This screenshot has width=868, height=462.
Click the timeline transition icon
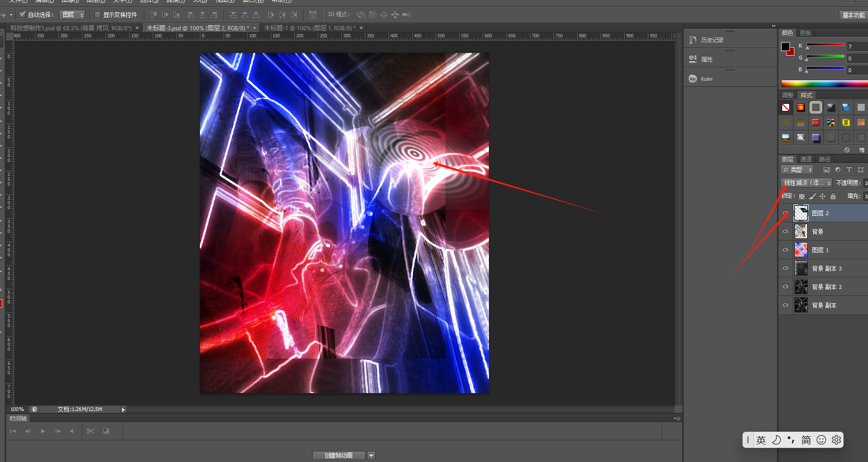pos(106,431)
